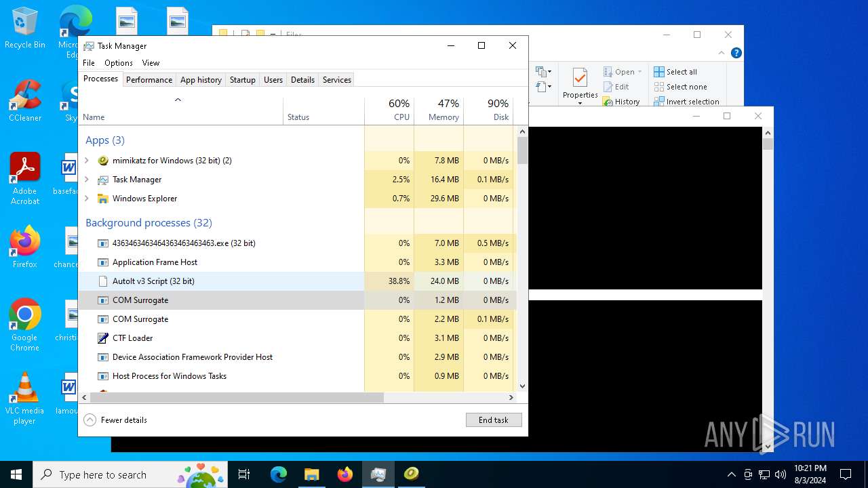Sort processes by the CPU column header
The image size is (868, 488).
(x=389, y=111)
